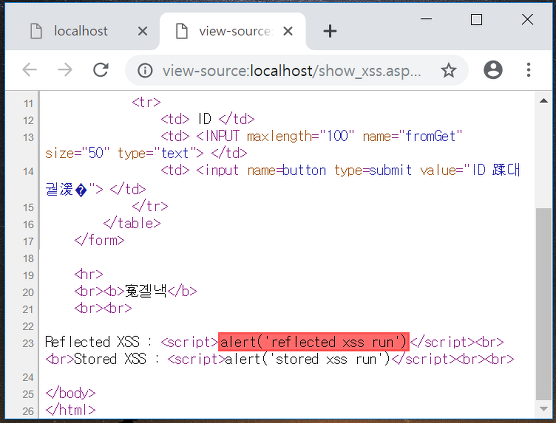
Task: Reload the view-source page
Action: tap(101, 70)
